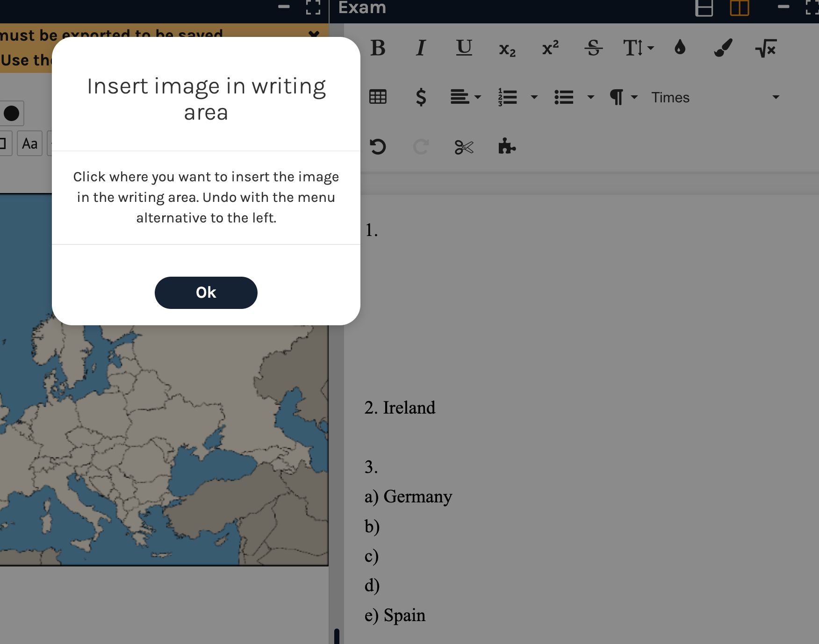The image size is (819, 644).
Task: Redo the last edit
Action: 421,147
